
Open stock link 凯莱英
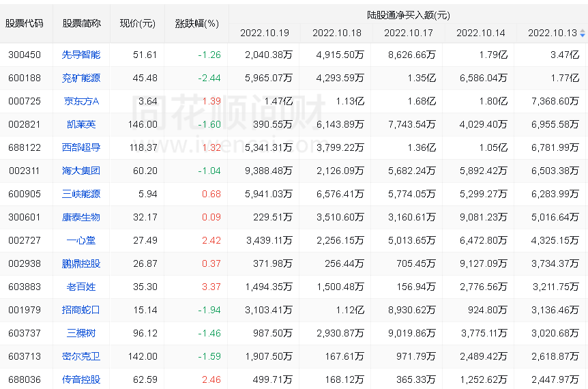click(81, 124)
